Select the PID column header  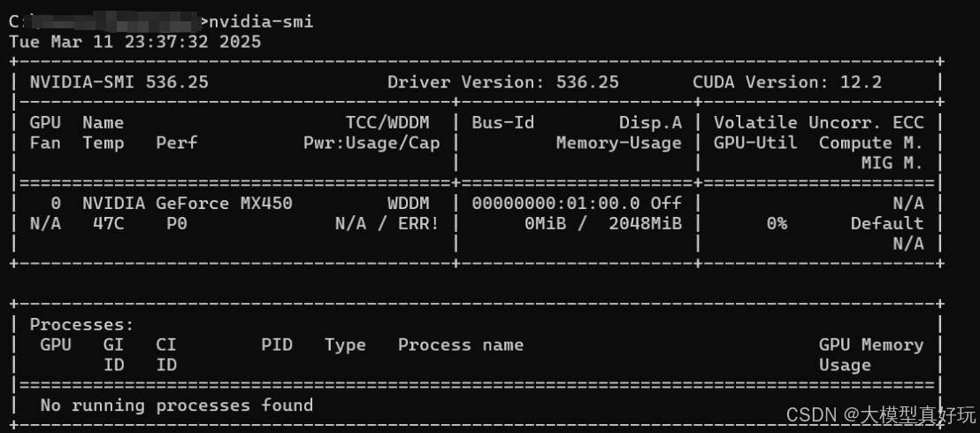[x=277, y=344]
